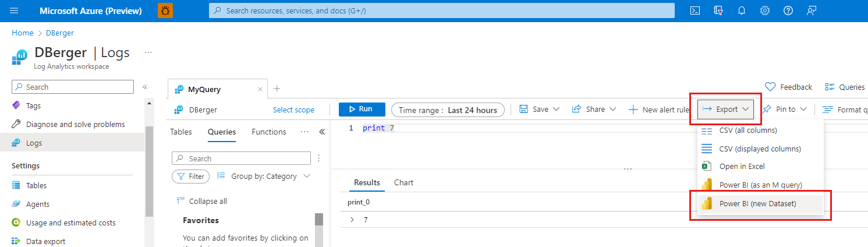Image resolution: width=868 pixels, height=247 pixels.
Task: Open Tables under Settings in sidebar
Action: pyautogui.click(x=36, y=185)
